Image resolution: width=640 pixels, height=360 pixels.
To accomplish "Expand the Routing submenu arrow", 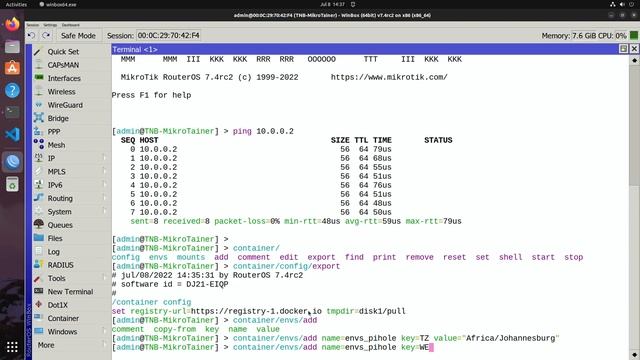I will click(104, 198).
